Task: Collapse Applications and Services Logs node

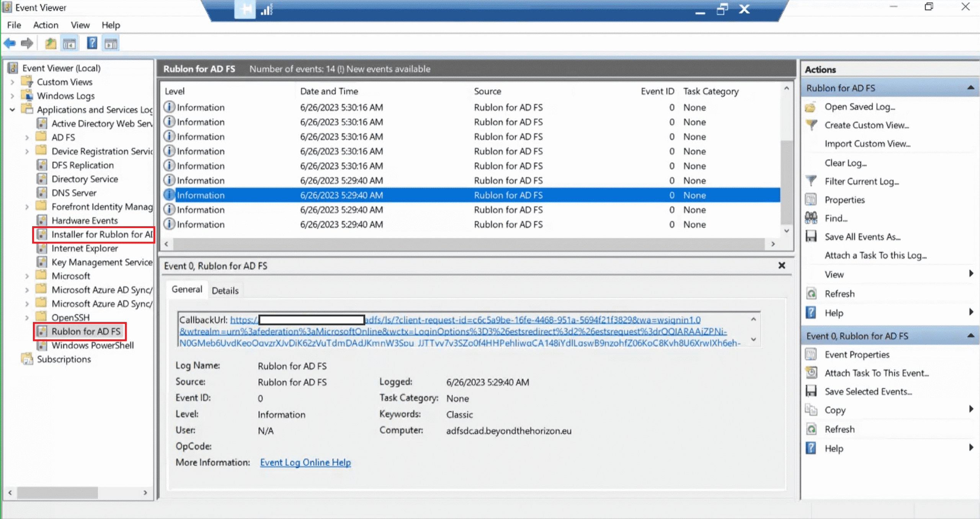Action: coord(12,110)
